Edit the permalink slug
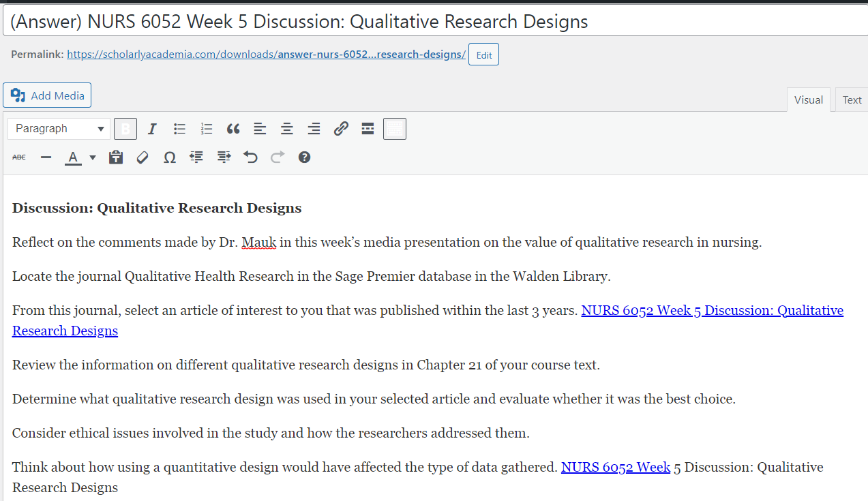Screen dimensions: 868x501 [x=483, y=55]
